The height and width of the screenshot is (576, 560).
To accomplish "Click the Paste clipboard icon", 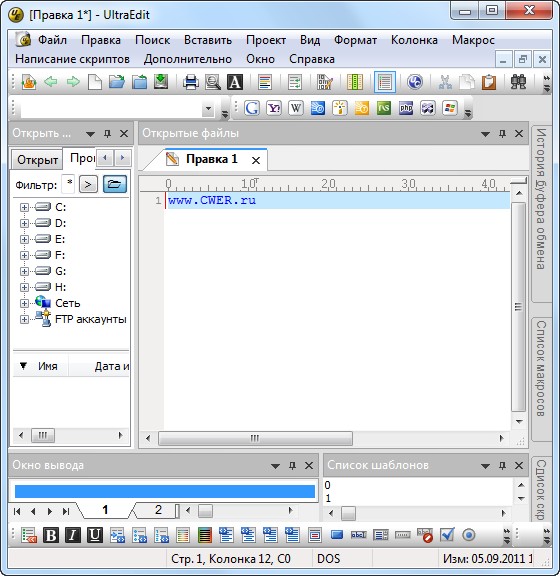I will pyautogui.click(x=489, y=82).
